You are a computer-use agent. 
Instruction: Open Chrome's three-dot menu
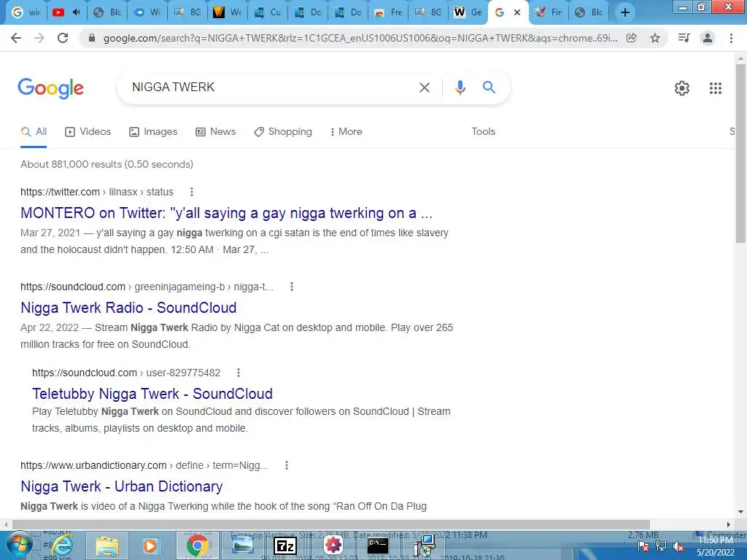click(731, 38)
